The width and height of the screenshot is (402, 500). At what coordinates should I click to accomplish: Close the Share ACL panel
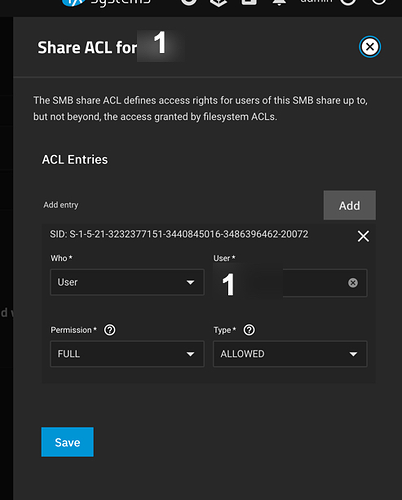pyautogui.click(x=370, y=47)
